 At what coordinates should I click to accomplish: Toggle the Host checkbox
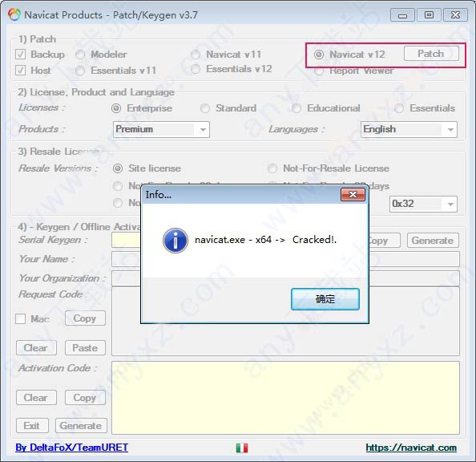pyautogui.click(x=20, y=71)
